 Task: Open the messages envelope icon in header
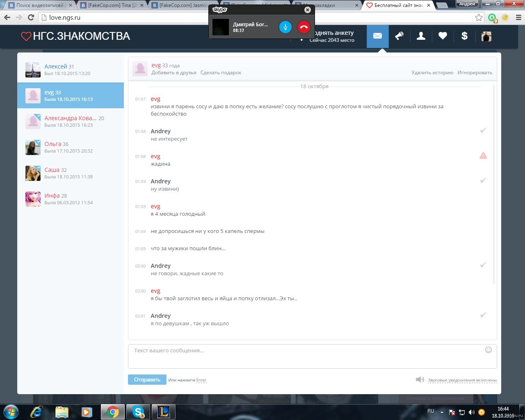click(x=377, y=36)
